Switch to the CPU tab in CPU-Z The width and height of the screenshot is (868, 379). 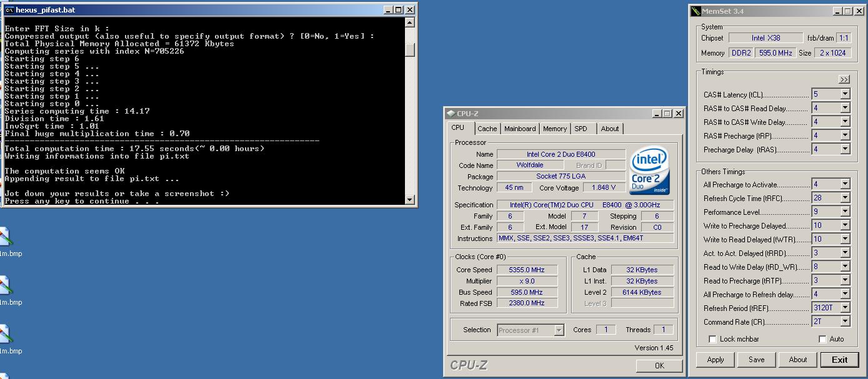(458, 127)
